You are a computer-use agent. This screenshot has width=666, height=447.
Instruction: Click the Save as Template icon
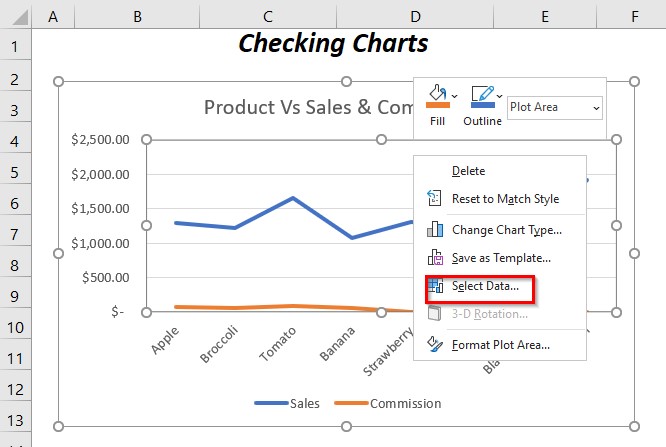tap(434, 258)
